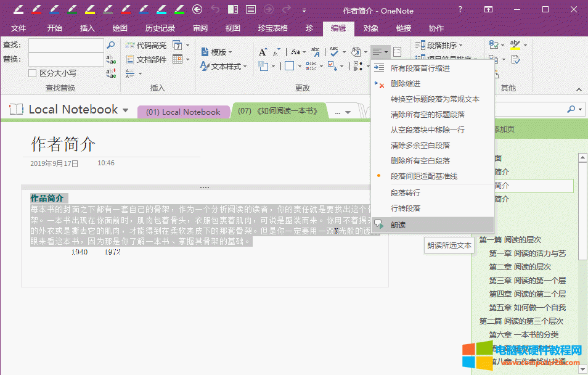The image size is (588, 375).
Task: Toggle the 区分大小写 checkbox
Action: (x=33, y=73)
